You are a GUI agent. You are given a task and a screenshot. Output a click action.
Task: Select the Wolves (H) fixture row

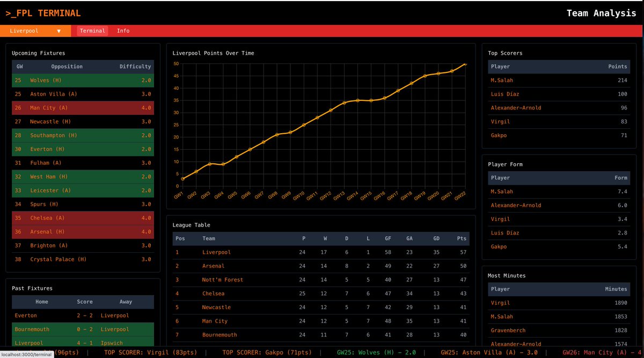click(83, 81)
